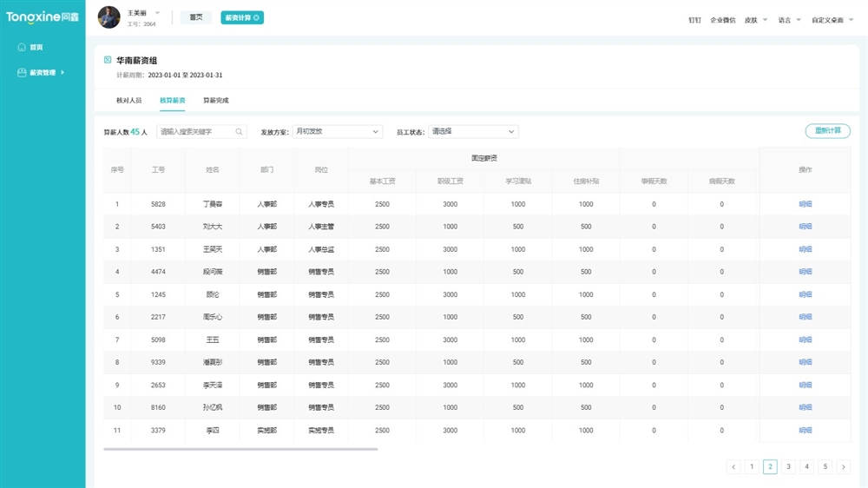Click the icon beside 华南薪资组 title

108,60
